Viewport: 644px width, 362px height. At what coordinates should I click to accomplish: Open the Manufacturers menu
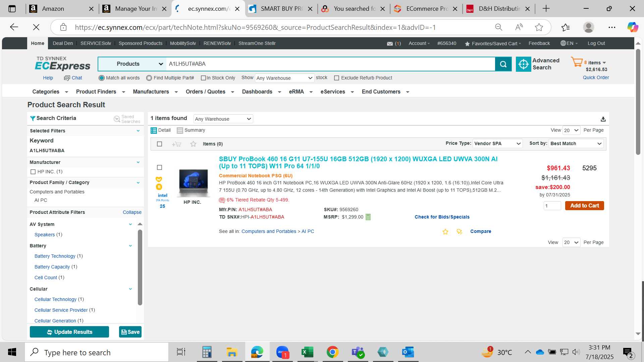[x=155, y=92]
